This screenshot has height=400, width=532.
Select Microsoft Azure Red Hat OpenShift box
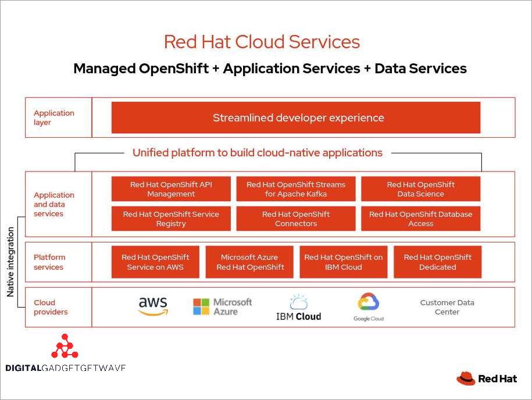(250, 262)
